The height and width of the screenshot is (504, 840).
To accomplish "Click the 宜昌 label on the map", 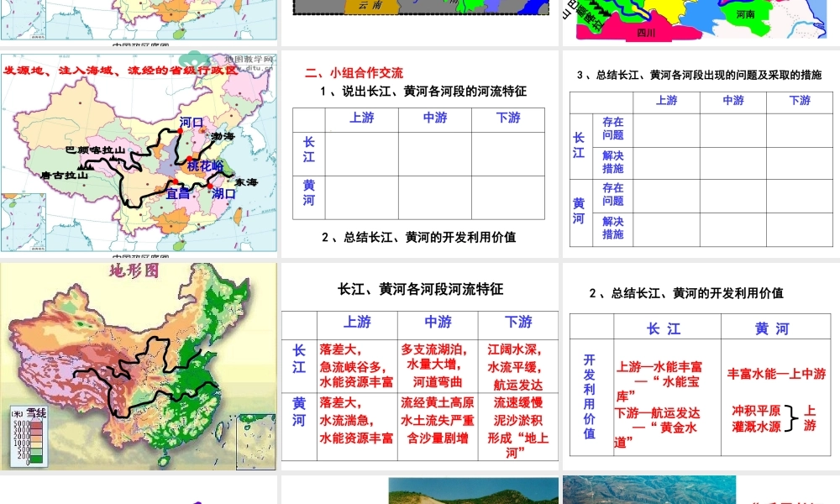I will click(178, 194).
